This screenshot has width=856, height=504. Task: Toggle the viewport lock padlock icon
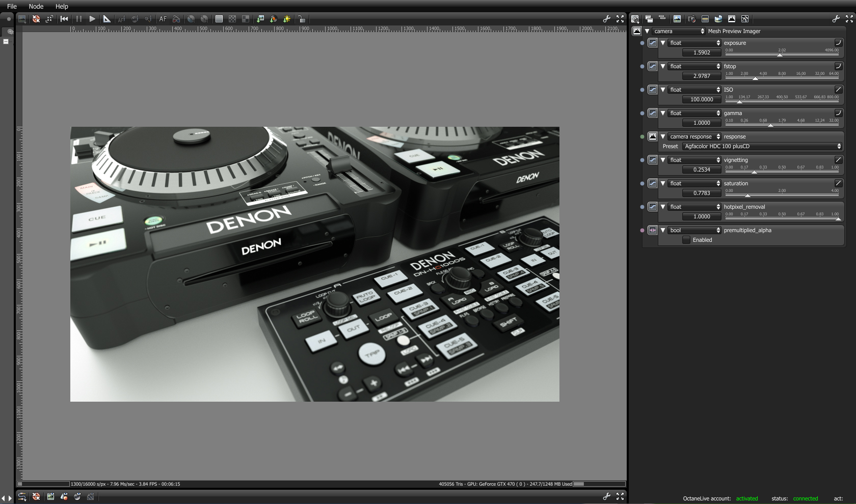pos(302,19)
